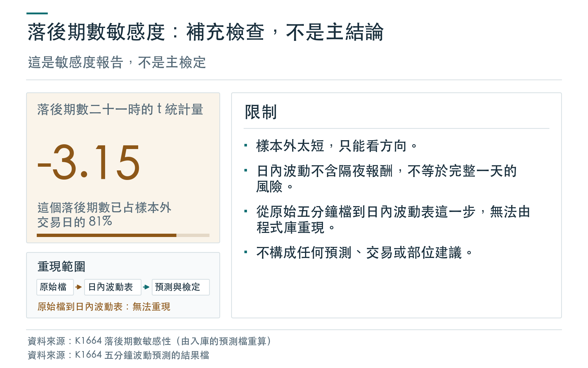Select the -3.15 statistic value
The image size is (588, 368).
click(x=89, y=162)
